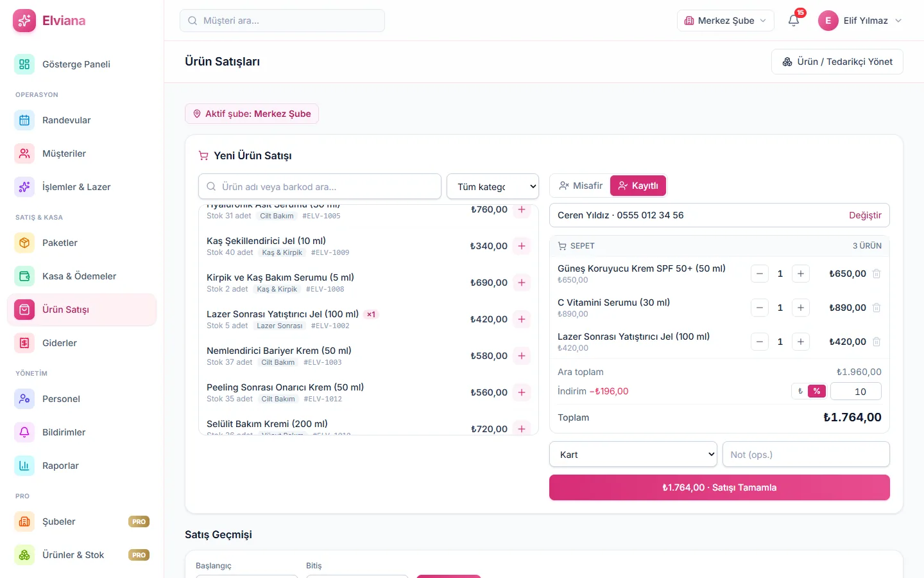Complete sale with Satışı Tamamla

pyautogui.click(x=719, y=487)
